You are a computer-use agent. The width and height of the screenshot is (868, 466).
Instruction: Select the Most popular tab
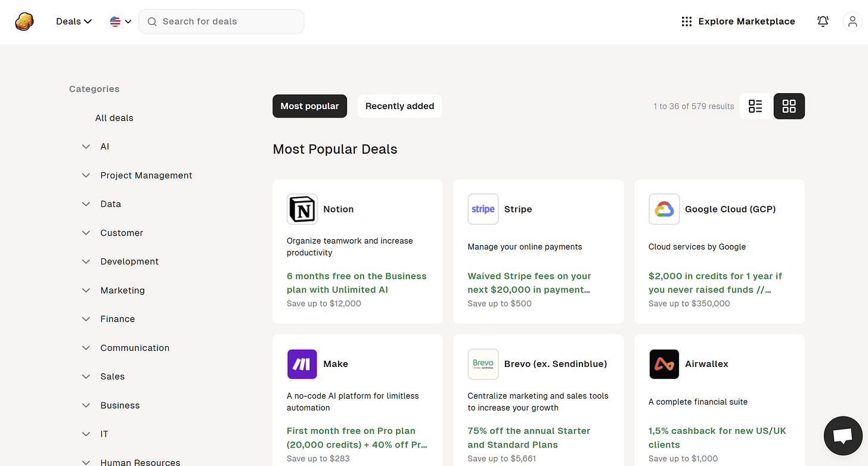[x=309, y=106]
